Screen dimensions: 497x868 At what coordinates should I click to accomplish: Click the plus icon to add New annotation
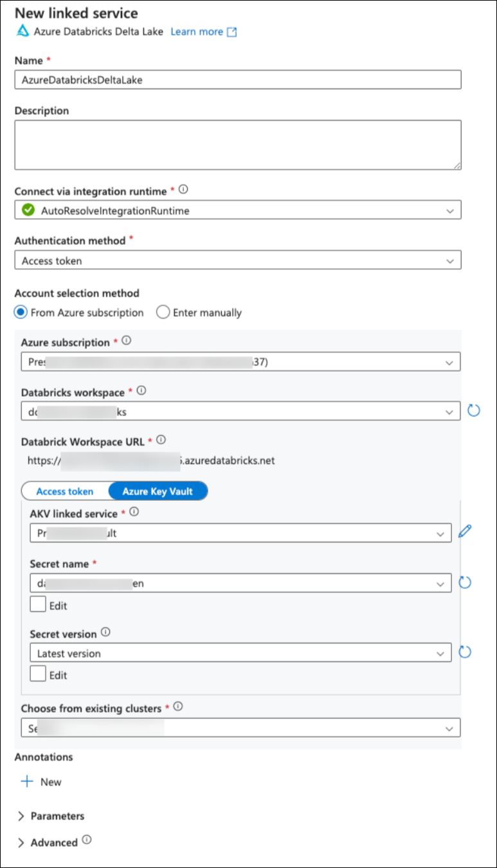tap(27, 782)
